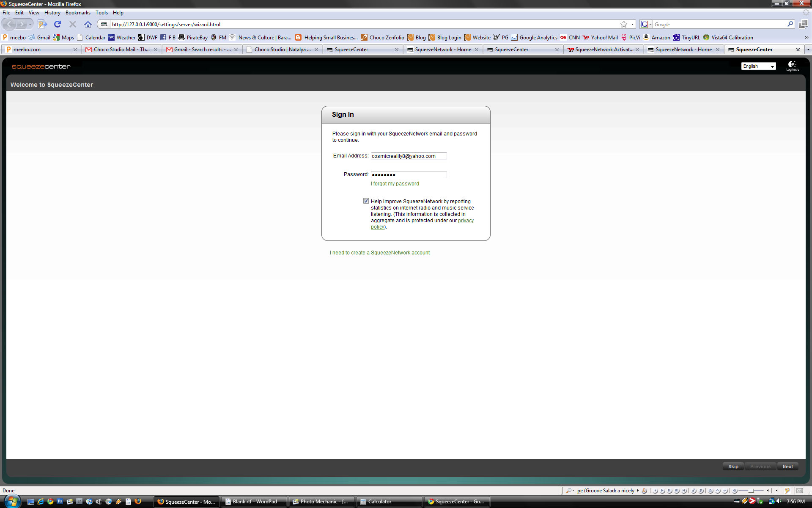Open the Facebook FB bookmark icon
Screen dimensions: 812x508
[x=163, y=37]
